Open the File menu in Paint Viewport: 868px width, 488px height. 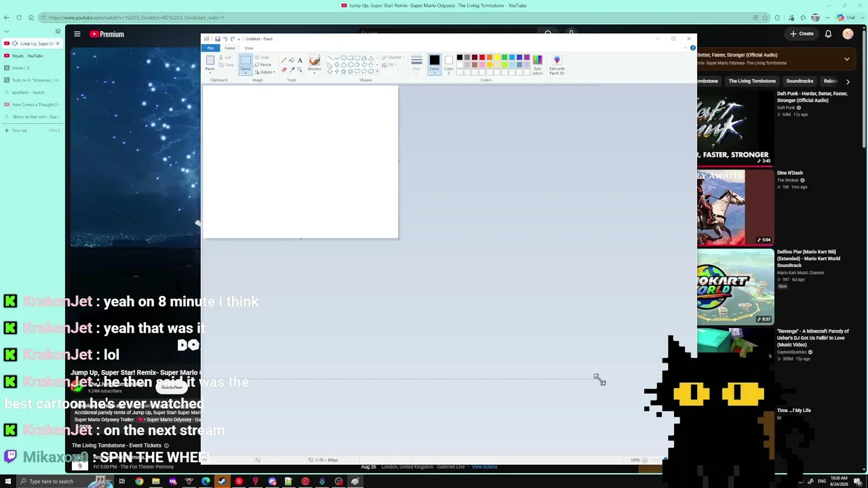(x=210, y=48)
